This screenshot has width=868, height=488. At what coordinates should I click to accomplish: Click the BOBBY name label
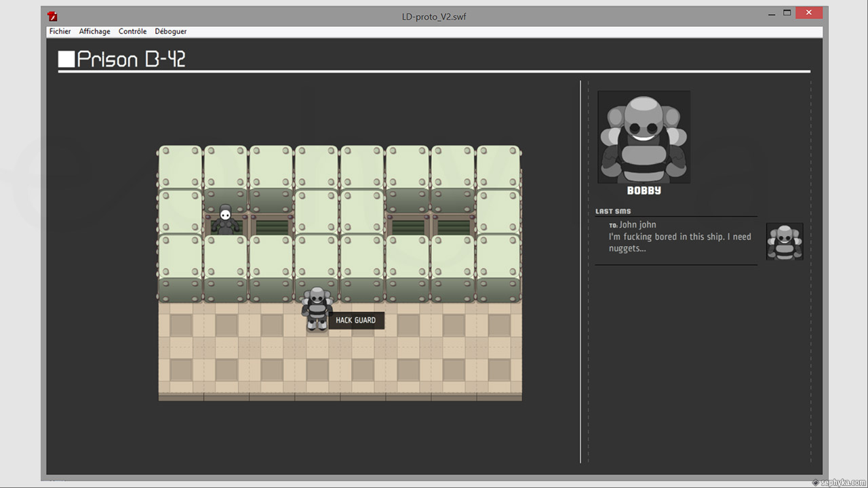click(x=644, y=190)
